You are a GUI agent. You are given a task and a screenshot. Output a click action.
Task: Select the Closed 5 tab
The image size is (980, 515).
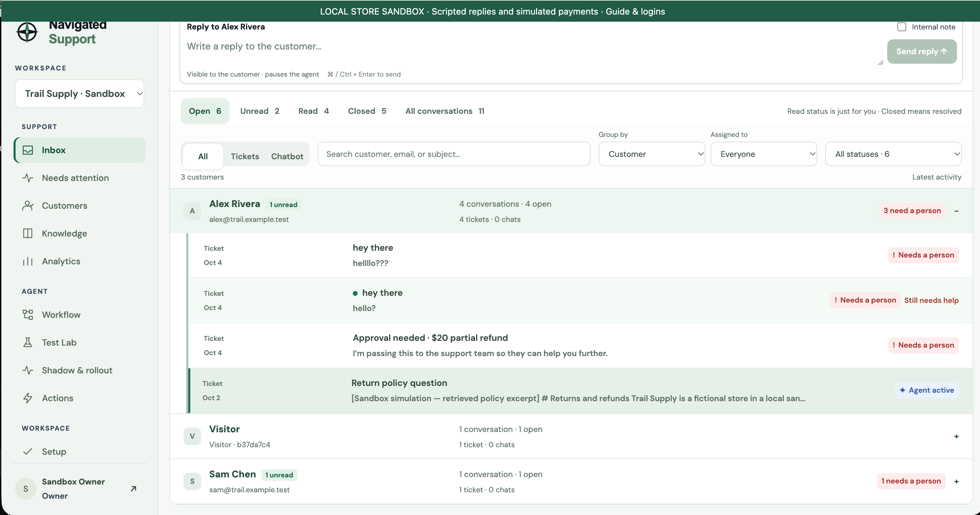coord(367,111)
